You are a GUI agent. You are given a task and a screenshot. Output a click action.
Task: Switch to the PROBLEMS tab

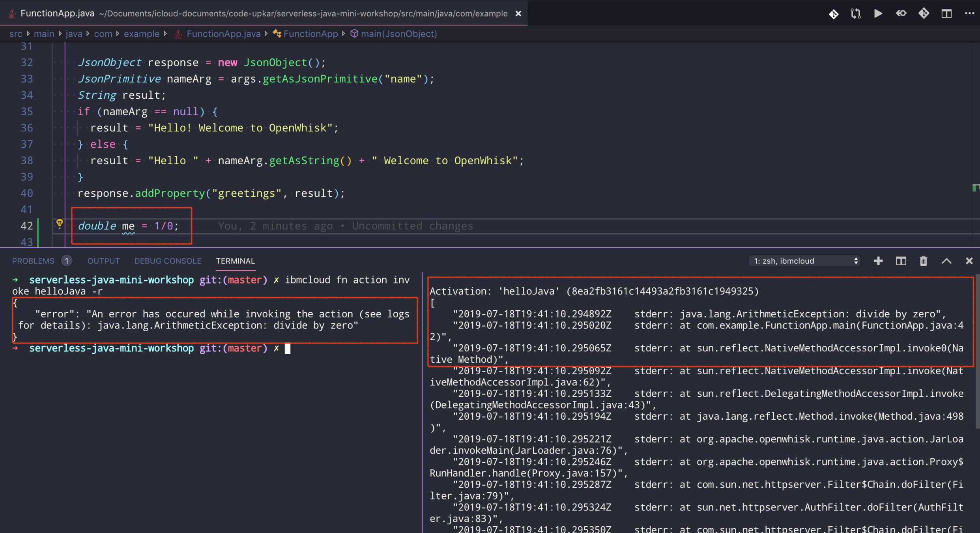click(33, 261)
